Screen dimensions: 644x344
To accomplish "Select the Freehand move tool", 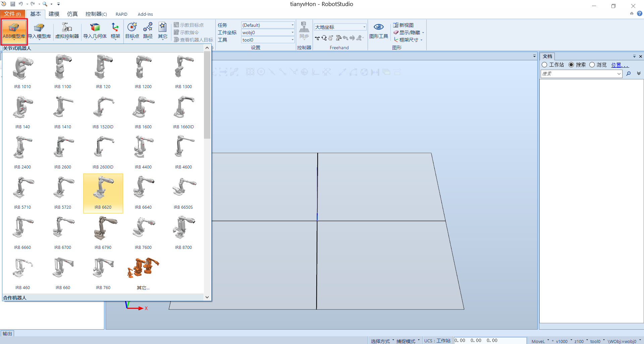I will 317,38.
